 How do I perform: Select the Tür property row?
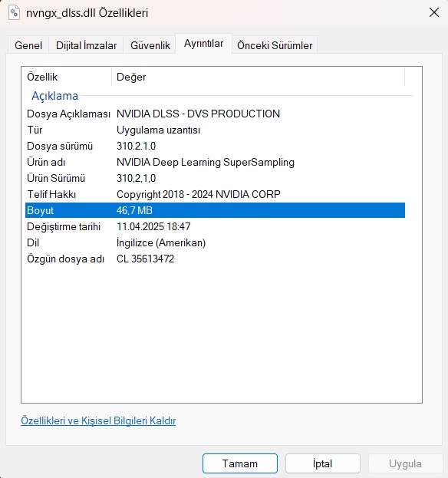point(215,130)
